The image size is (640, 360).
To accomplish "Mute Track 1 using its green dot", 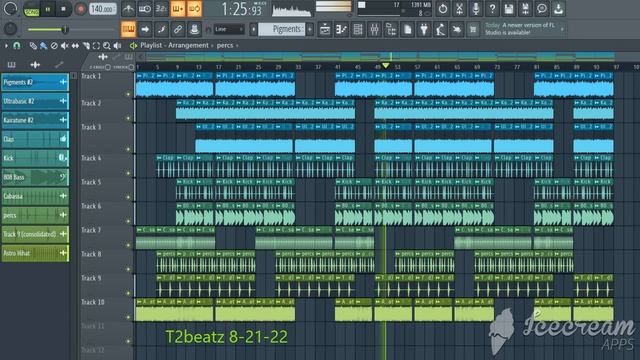I will (x=128, y=94).
